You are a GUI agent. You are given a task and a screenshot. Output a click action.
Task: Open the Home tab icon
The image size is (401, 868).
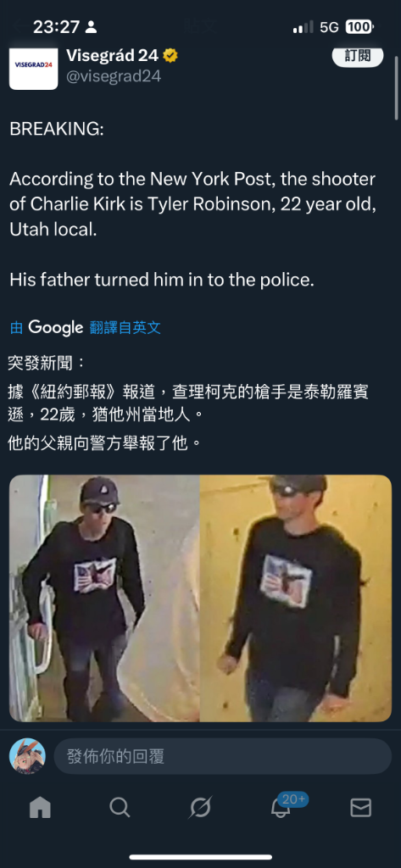tap(40, 808)
